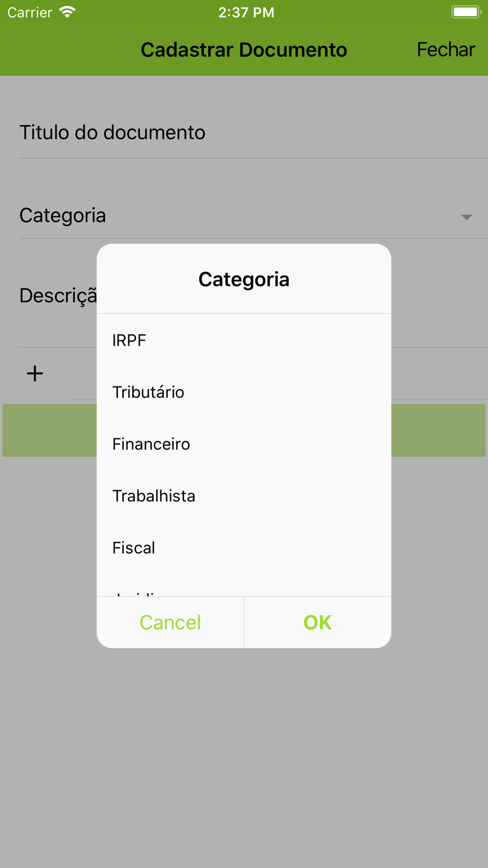Screen dimensions: 488x868
Task: Tap the battery indicator icon
Action: click(x=466, y=12)
